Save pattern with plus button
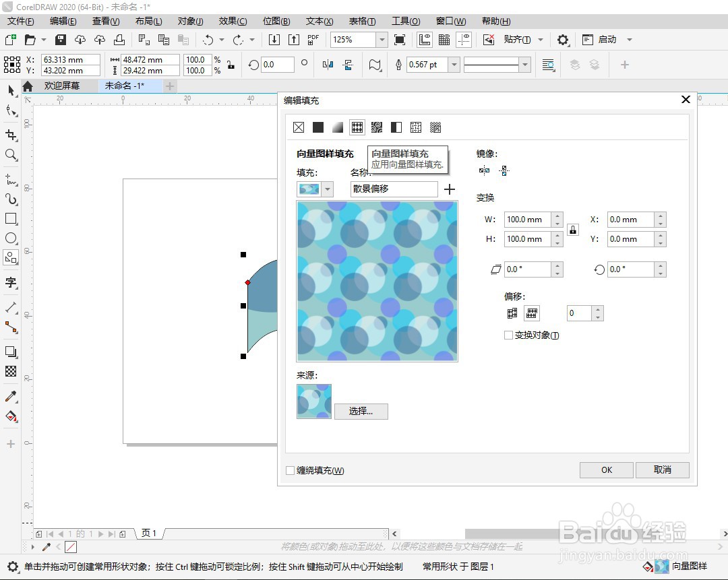 click(450, 189)
